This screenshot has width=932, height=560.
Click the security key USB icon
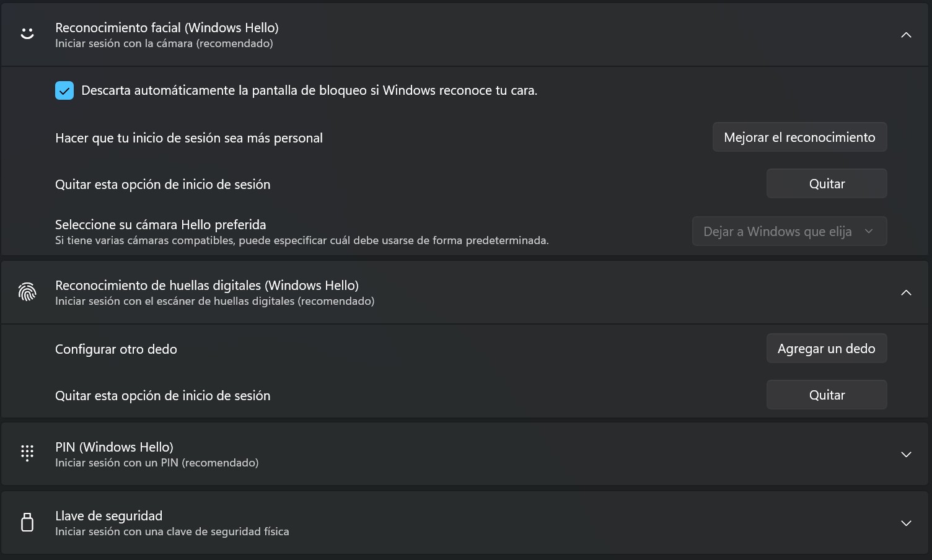coord(27,522)
